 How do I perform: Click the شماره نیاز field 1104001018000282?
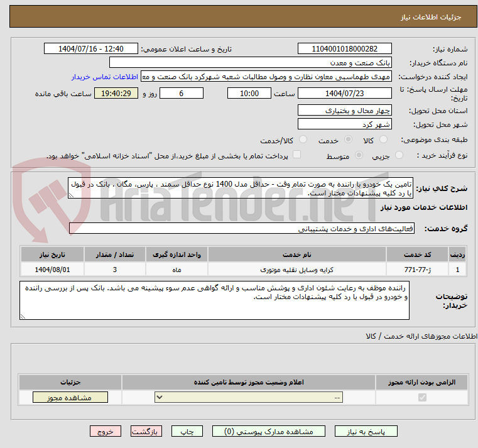click(x=344, y=49)
